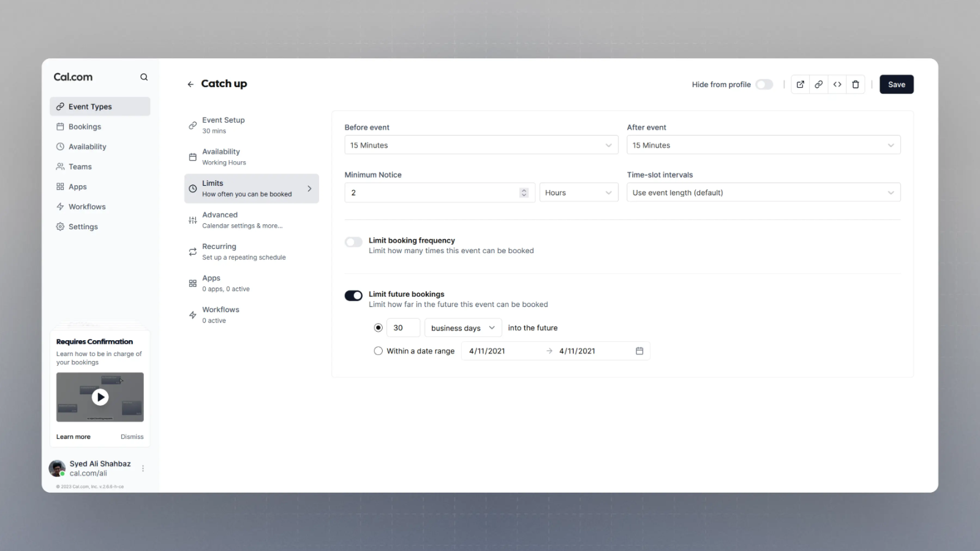This screenshot has width=980, height=551.
Task: Disable the Limit future bookings switch
Action: click(353, 295)
